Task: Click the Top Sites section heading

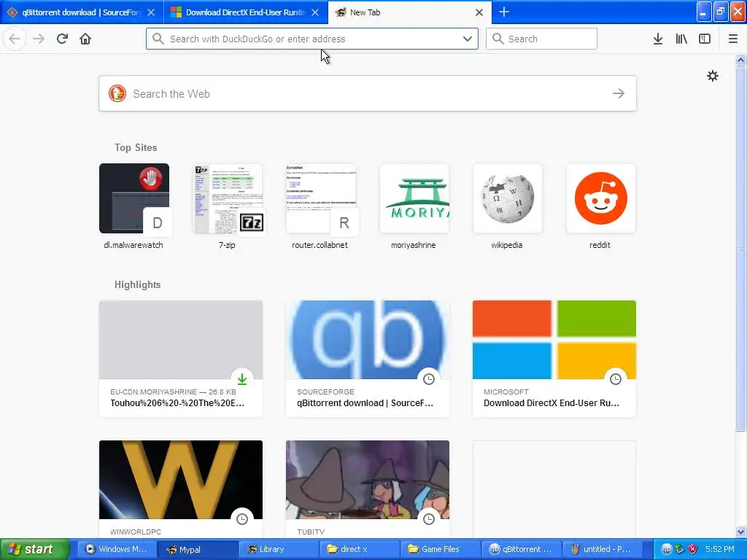Action: coord(136,147)
